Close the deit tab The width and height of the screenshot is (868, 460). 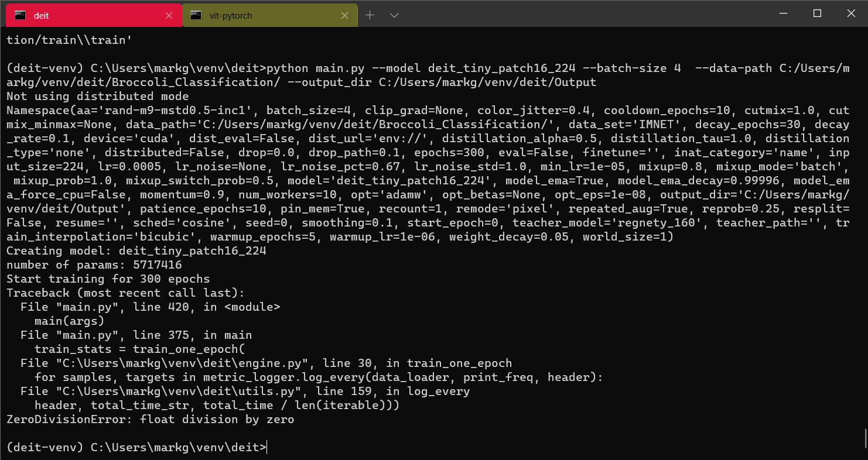point(170,16)
